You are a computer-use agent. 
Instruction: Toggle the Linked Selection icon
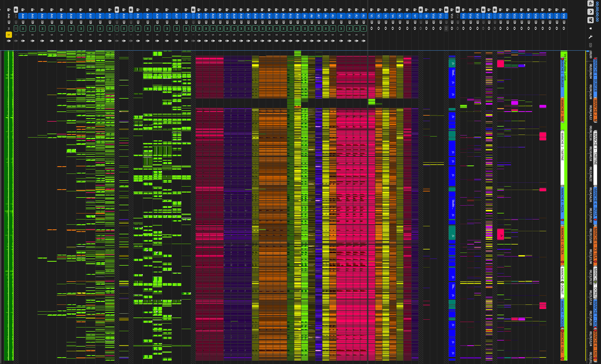coord(590,20)
